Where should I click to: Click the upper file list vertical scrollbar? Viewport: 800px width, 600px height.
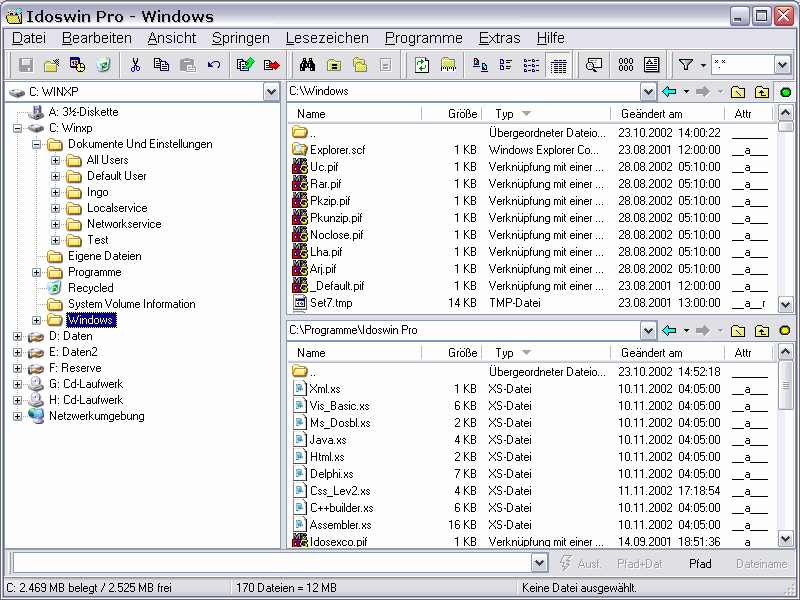pyautogui.click(x=787, y=220)
